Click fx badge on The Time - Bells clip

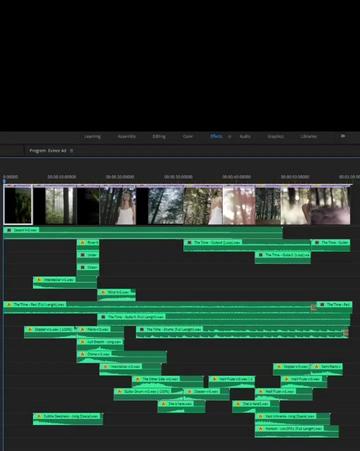[x=103, y=317]
